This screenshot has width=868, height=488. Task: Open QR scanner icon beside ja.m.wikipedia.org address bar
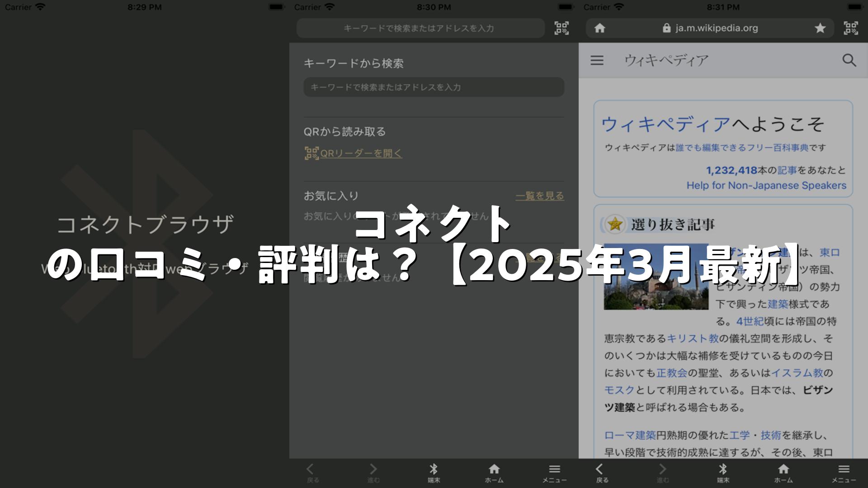tap(851, 28)
